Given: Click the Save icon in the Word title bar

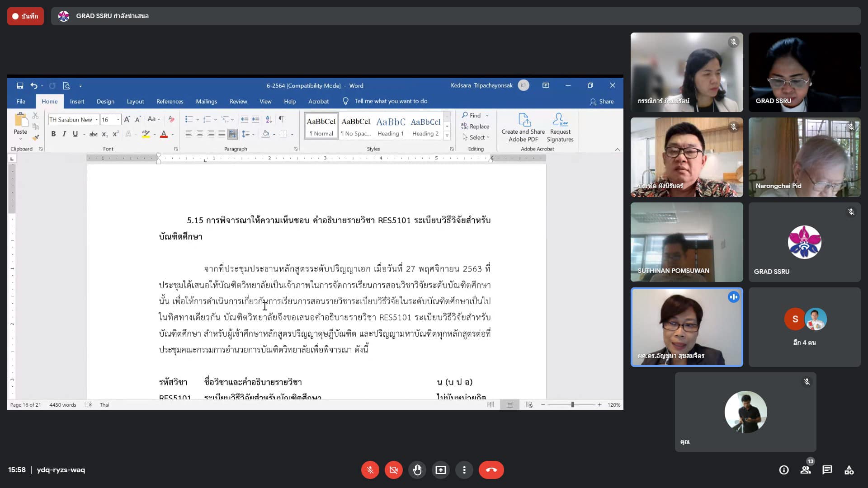Looking at the screenshot, I should click(x=20, y=86).
